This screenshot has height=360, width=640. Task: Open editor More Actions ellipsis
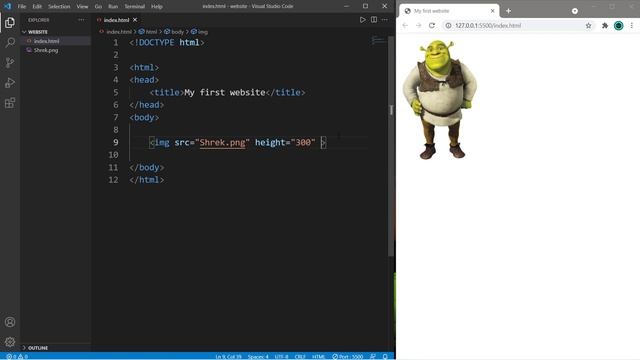tap(384, 20)
